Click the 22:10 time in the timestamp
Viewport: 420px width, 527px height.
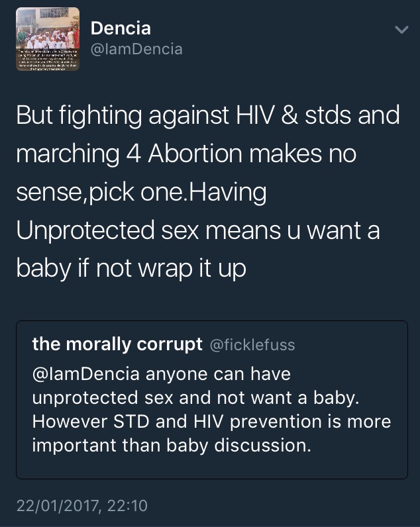(x=127, y=506)
